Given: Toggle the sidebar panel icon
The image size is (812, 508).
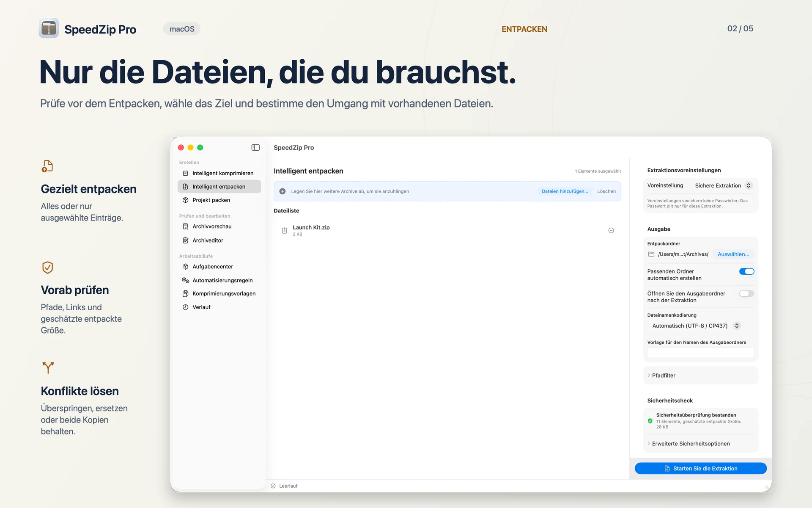Looking at the screenshot, I should 255,147.
